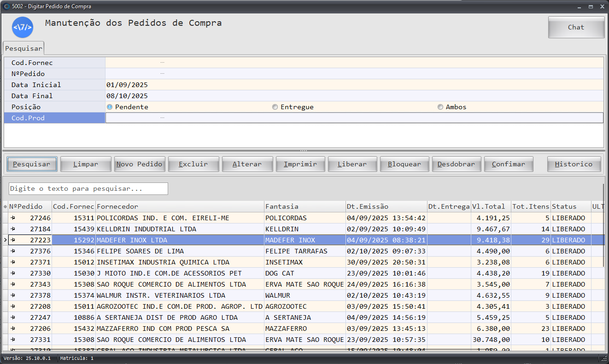609x364 pixels.
Task: Click the horizontal splitter handle above the buttons
Action: click(304, 151)
